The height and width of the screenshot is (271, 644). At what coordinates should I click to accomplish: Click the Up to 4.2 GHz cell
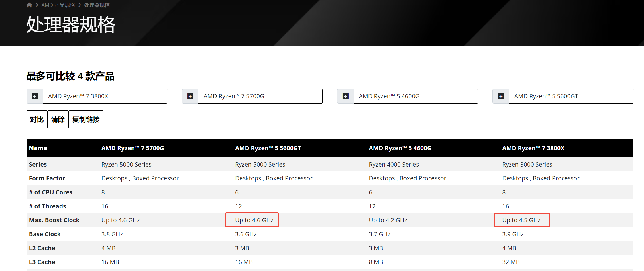point(388,220)
